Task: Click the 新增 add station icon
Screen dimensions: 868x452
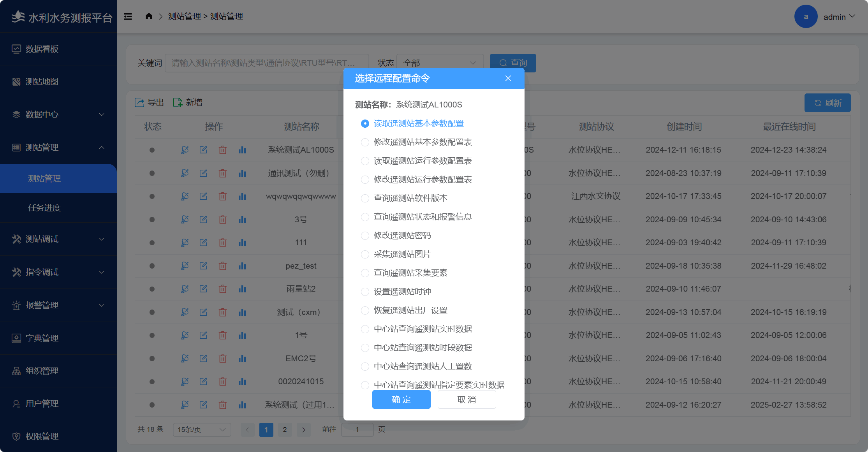Action: [x=178, y=102]
